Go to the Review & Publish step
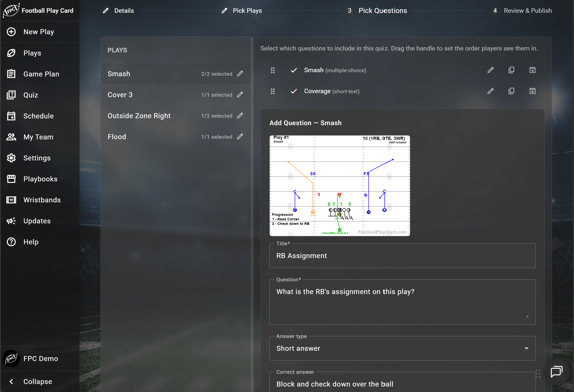The height and width of the screenshot is (392, 574). click(x=522, y=10)
